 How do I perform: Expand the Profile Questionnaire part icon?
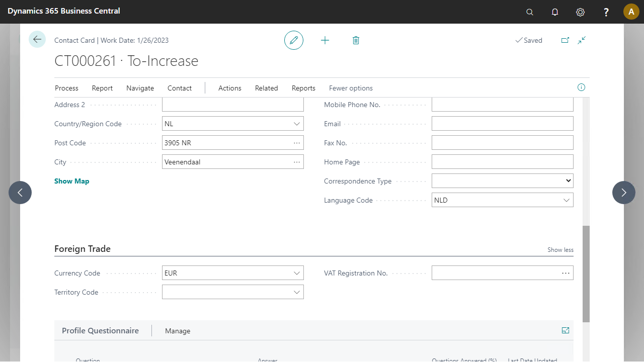pyautogui.click(x=566, y=330)
